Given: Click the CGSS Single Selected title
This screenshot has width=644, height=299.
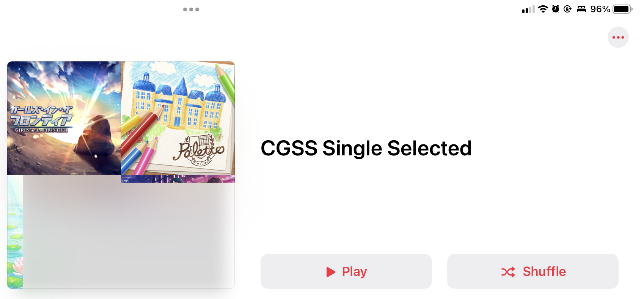Looking at the screenshot, I should pos(366,148).
